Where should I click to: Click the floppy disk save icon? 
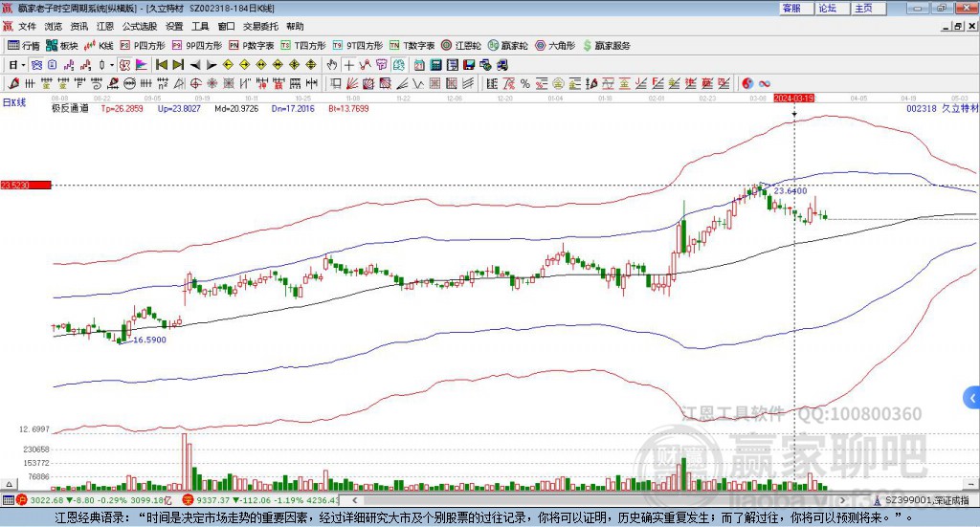pos(469,65)
